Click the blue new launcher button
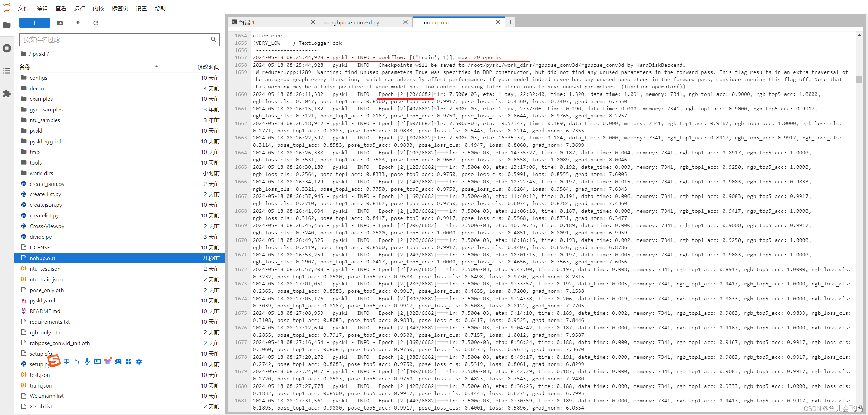 pos(34,23)
